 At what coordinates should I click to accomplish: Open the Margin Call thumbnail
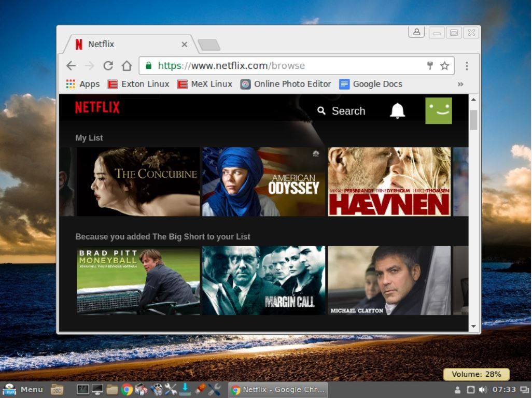(263, 281)
